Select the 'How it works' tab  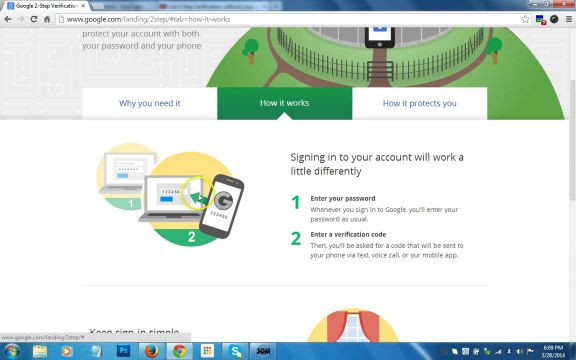point(284,103)
